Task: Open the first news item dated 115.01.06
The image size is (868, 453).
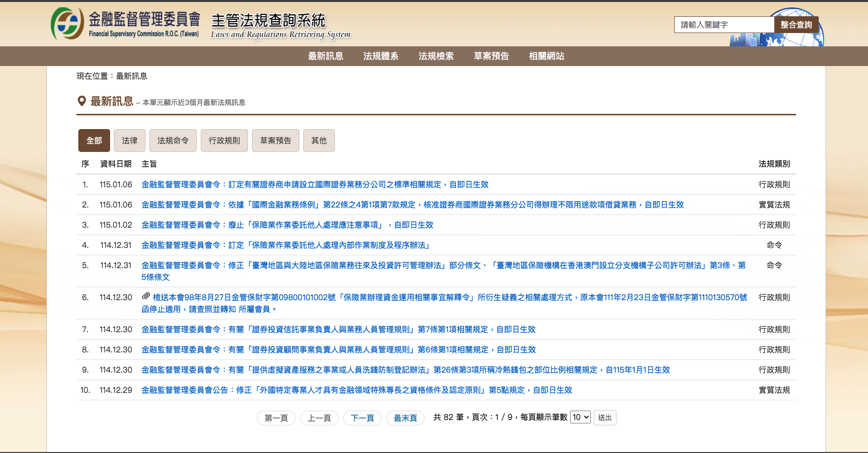Action: (315, 184)
